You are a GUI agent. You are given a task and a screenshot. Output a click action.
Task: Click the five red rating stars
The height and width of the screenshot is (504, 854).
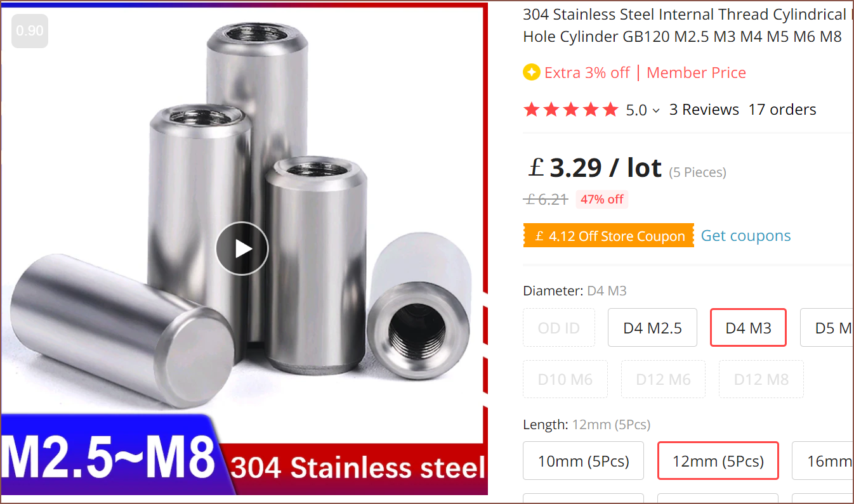pyautogui.click(x=570, y=110)
